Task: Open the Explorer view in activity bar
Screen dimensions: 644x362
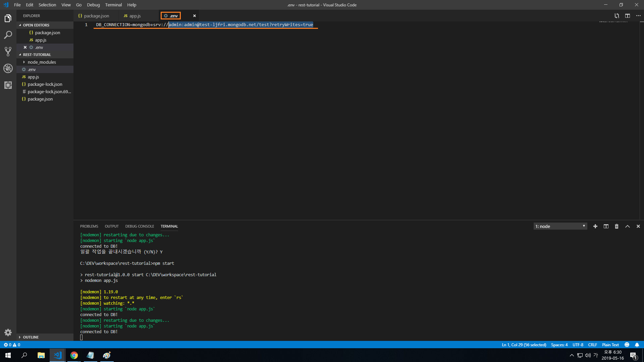Action: coord(8,18)
